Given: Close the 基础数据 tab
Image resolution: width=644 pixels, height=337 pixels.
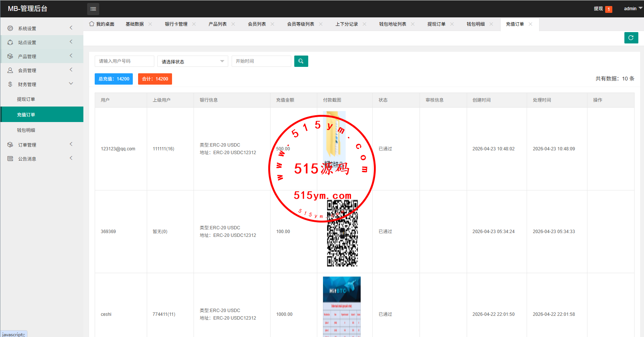Looking at the screenshot, I should (150, 24).
